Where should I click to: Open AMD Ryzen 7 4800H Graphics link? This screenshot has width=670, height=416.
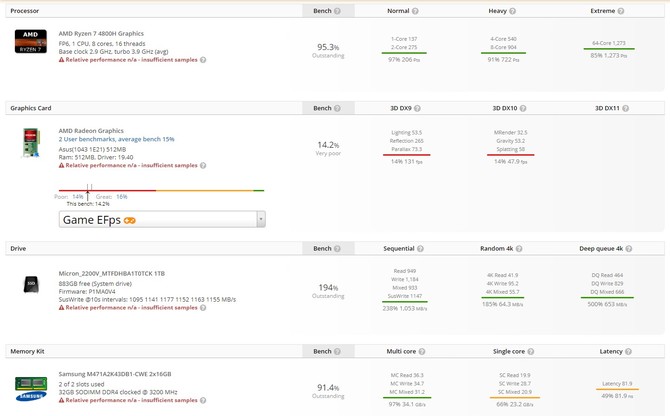tap(101, 33)
